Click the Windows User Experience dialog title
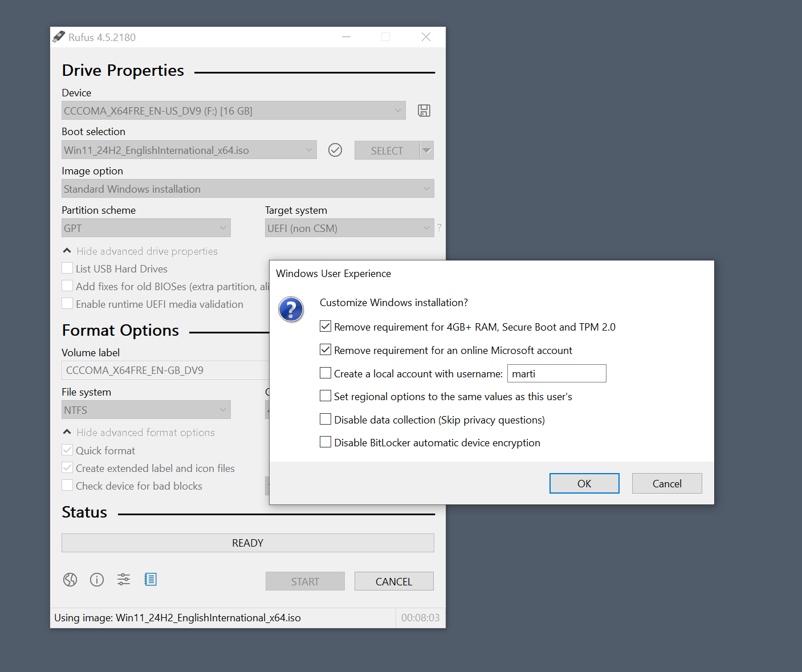The width and height of the screenshot is (802, 672). pyautogui.click(x=333, y=274)
